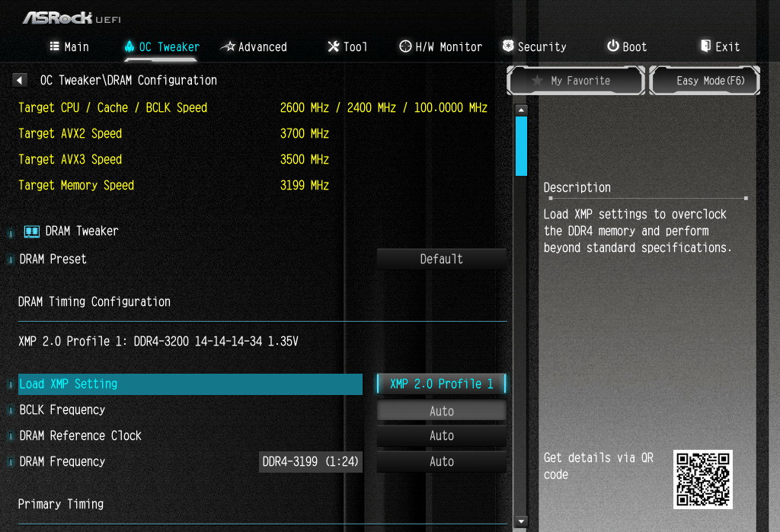Click the back arrow beside OC Tweaker\DRAM Configuration
Screen dimensions: 780x532
tap(19, 80)
